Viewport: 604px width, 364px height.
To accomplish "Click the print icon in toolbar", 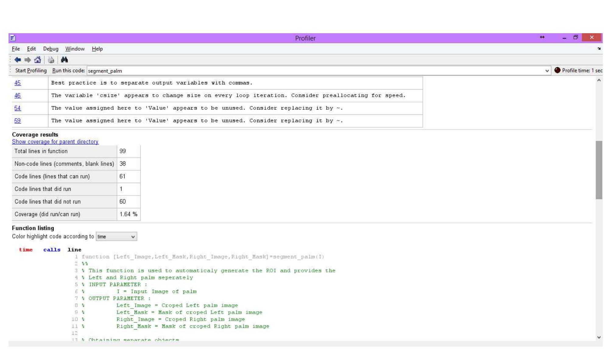I will click(x=51, y=60).
